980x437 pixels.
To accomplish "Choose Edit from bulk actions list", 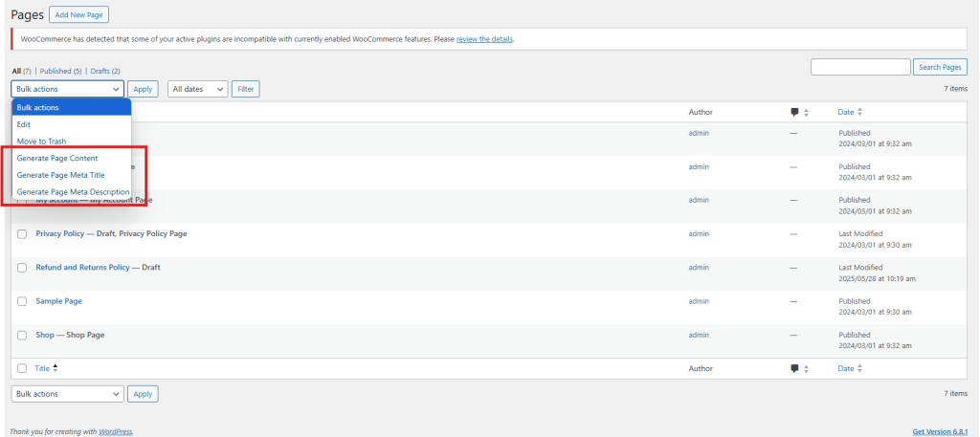I will point(71,124).
